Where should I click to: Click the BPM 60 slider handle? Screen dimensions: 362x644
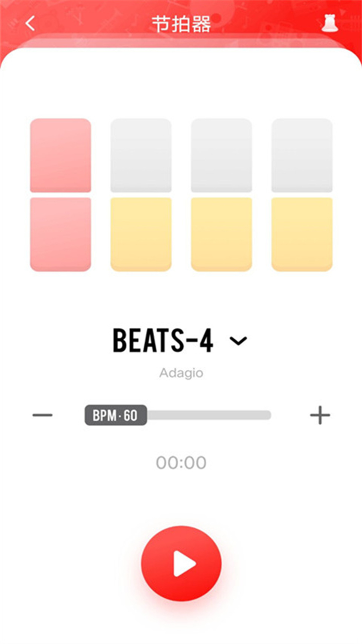[116, 415]
